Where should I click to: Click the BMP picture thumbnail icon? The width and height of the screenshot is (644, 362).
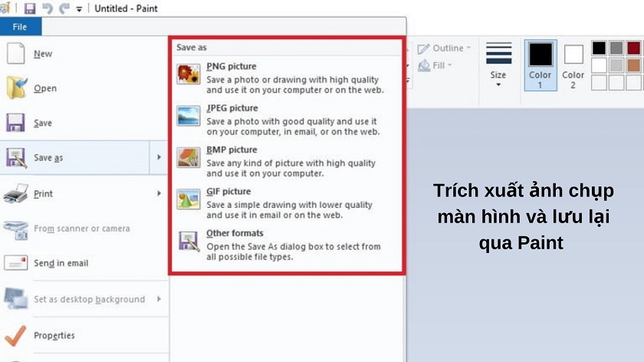click(189, 157)
